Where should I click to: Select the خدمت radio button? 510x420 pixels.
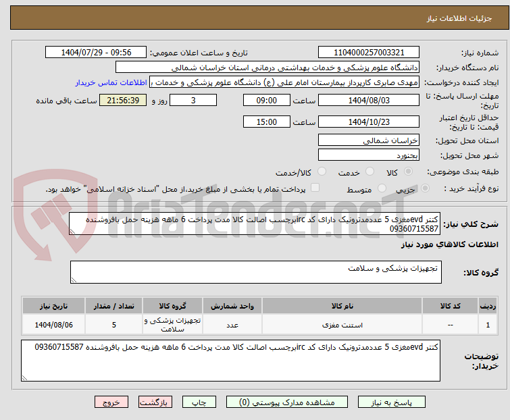369,172
